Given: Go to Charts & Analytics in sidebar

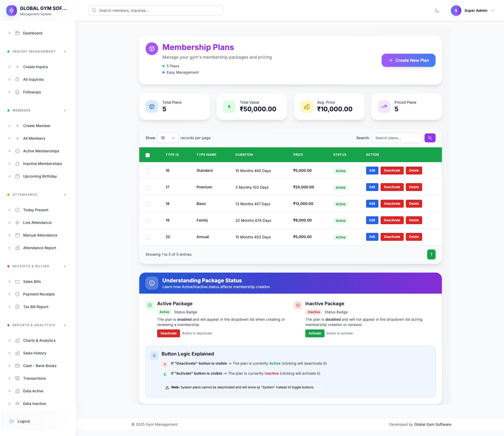Looking at the screenshot, I should pos(39,340).
